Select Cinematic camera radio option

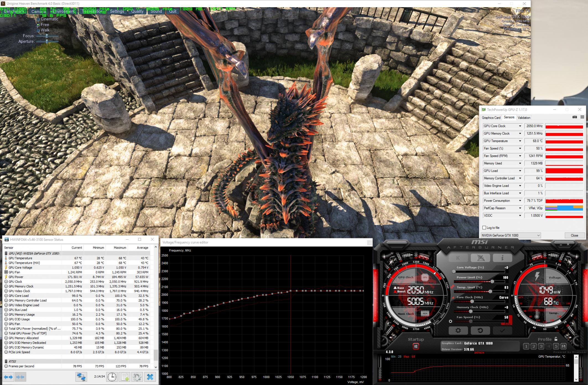coord(38,19)
